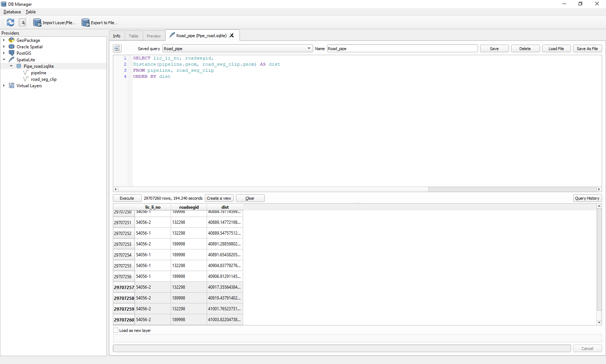Expand the Virtual Layers tree node
Image resolution: width=606 pixels, height=364 pixels.
tap(4, 85)
